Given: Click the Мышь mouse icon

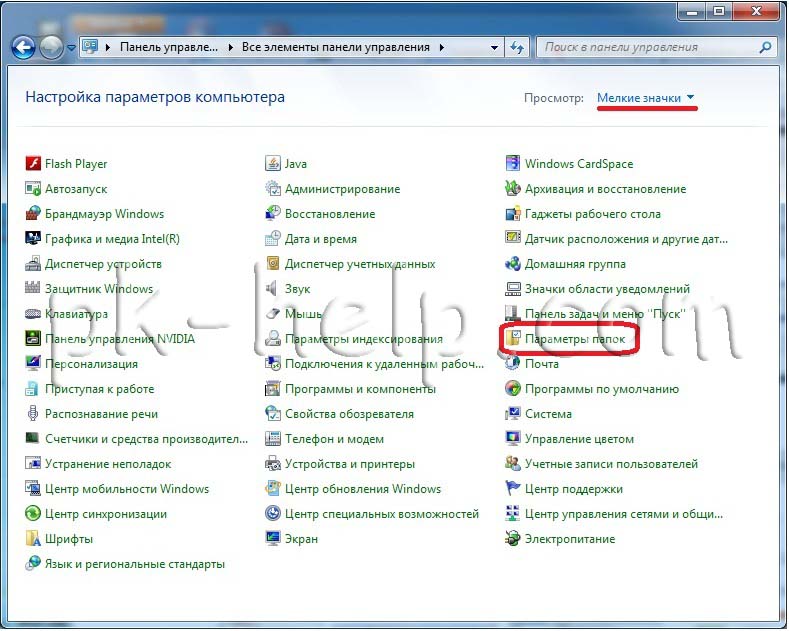Looking at the screenshot, I should point(273,313).
